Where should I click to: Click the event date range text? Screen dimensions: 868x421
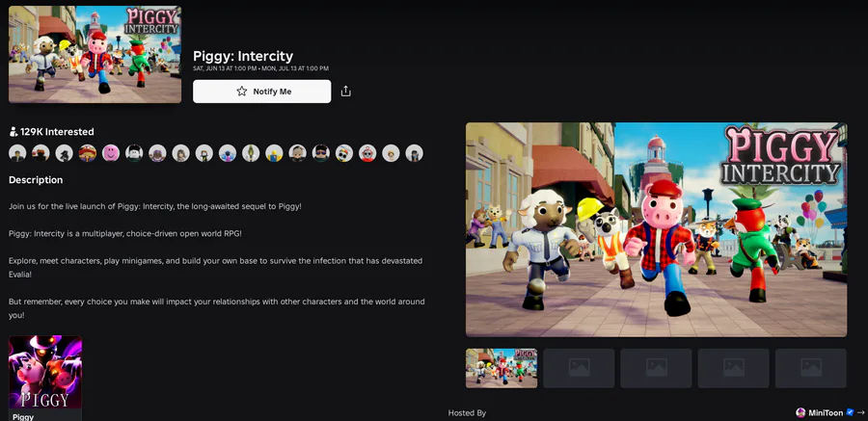pos(260,68)
